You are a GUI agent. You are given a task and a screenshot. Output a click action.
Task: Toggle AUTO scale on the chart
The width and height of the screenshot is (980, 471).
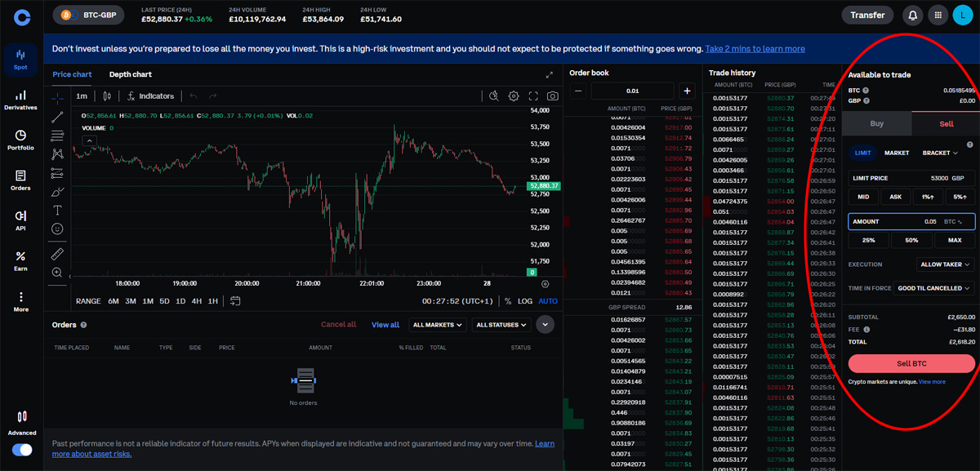coord(548,301)
